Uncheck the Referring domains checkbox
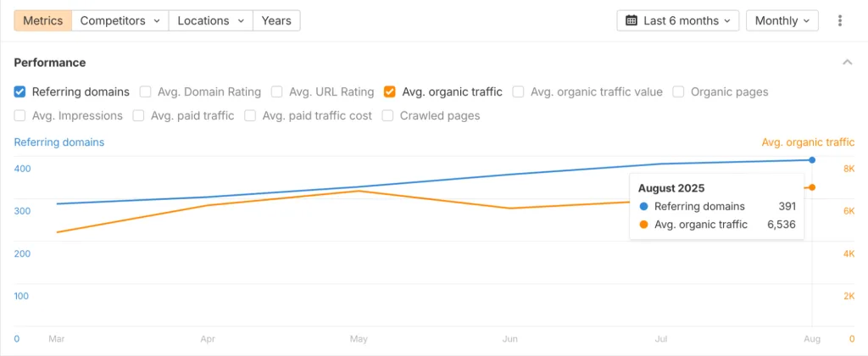Image resolution: width=868 pixels, height=356 pixels. (x=20, y=92)
